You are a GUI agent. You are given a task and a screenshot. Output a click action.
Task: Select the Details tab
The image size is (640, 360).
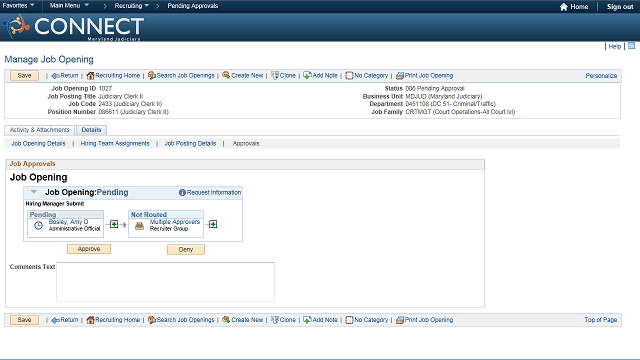(91, 130)
